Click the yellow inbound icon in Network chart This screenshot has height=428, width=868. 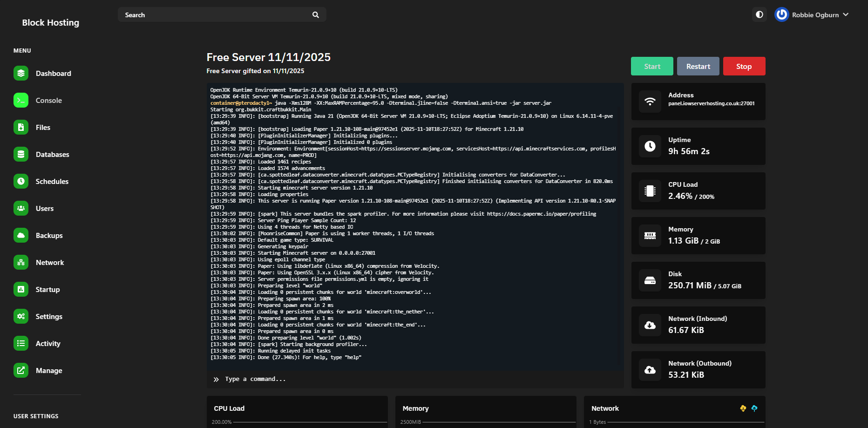pyautogui.click(x=743, y=408)
